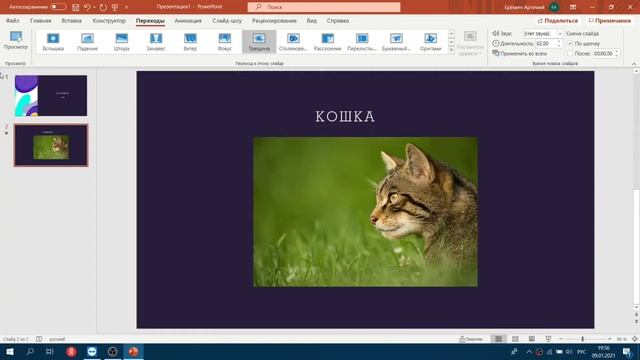The height and width of the screenshot is (360, 640).
Task: Collapse the ribbon chevron
Action: (634, 64)
